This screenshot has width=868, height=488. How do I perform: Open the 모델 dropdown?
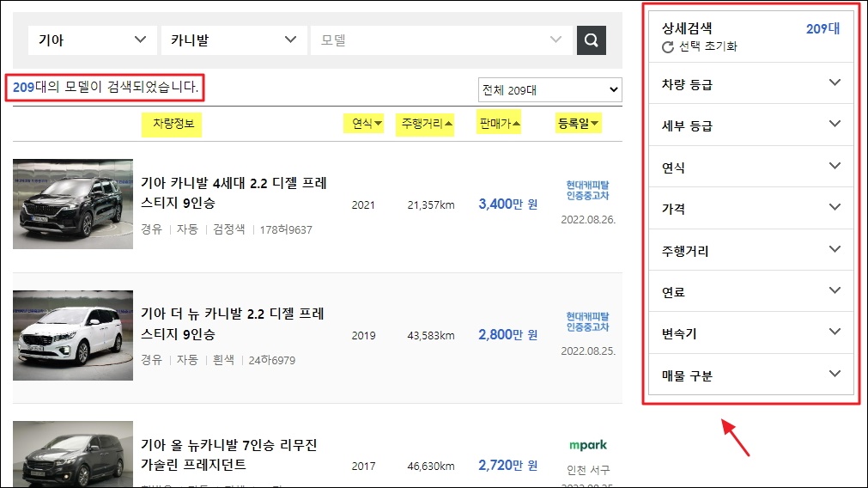pos(441,40)
